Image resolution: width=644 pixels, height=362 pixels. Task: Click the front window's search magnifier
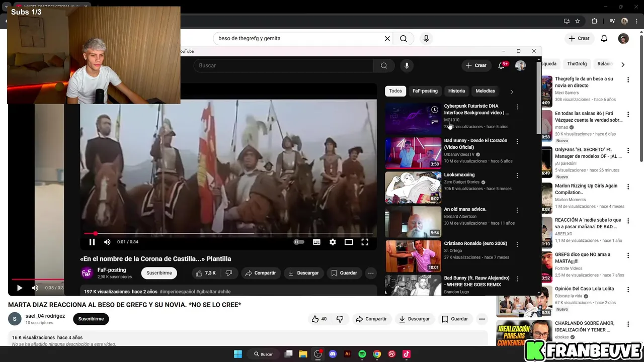384,65
